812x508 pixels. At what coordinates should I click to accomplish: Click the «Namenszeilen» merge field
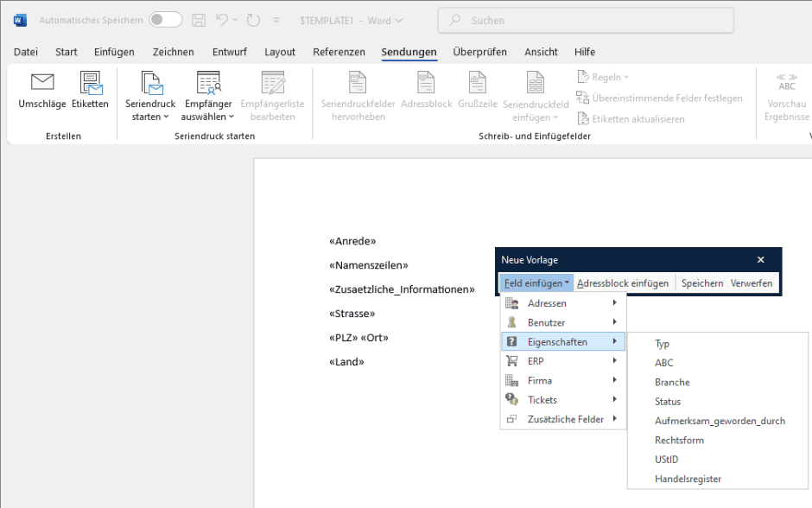[x=369, y=265]
